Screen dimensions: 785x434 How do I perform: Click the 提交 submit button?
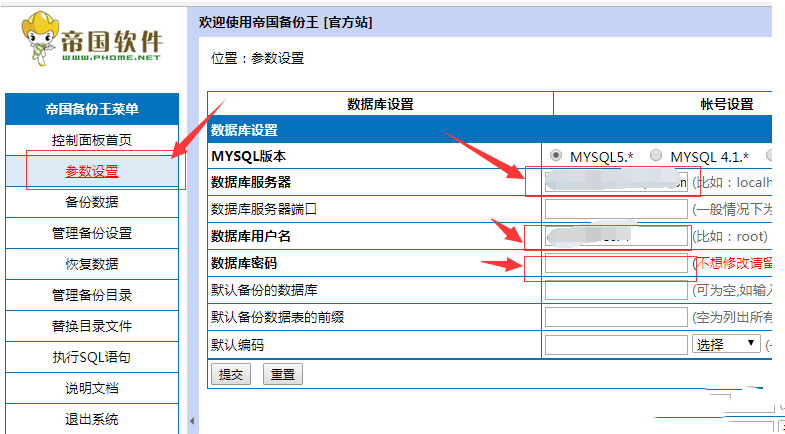point(230,374)
